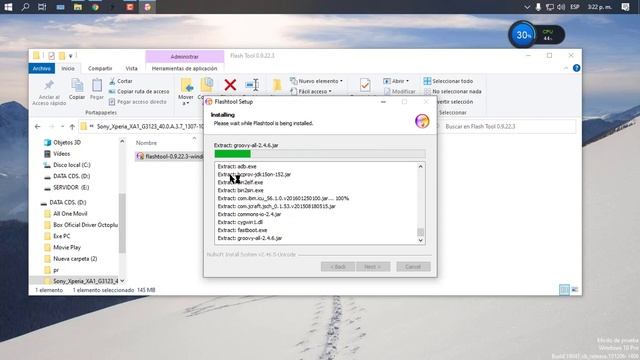The image size is (640, 360).
Task: Open the Fácil acceso dropdown
Action: 311,91
